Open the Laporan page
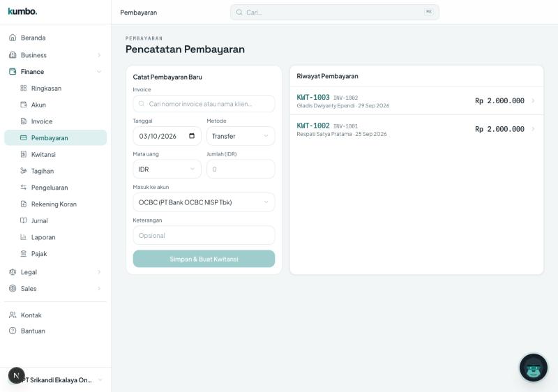 (56, 237)
